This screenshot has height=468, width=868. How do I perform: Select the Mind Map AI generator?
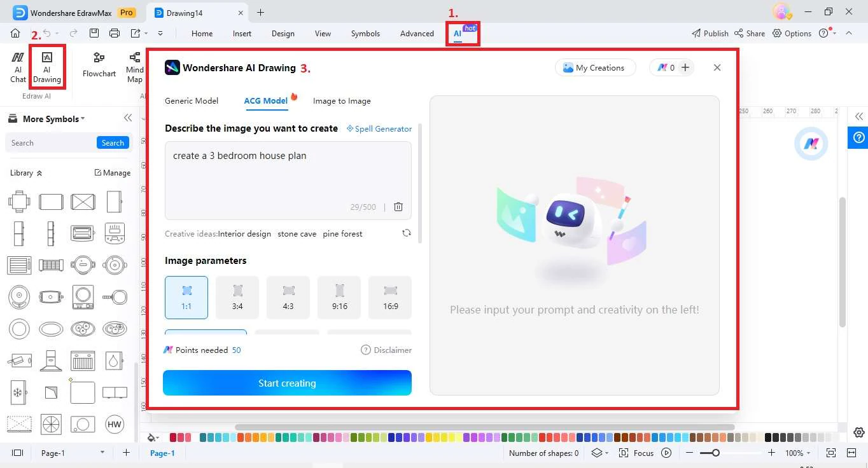pyautogui.click(x=135, y=67)
